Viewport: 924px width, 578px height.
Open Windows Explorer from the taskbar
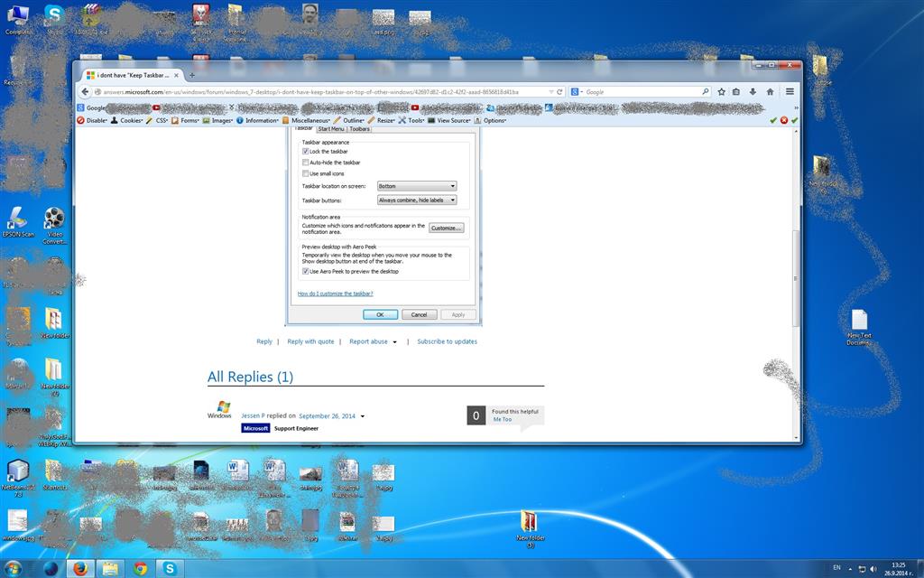(x=110, y=569)
